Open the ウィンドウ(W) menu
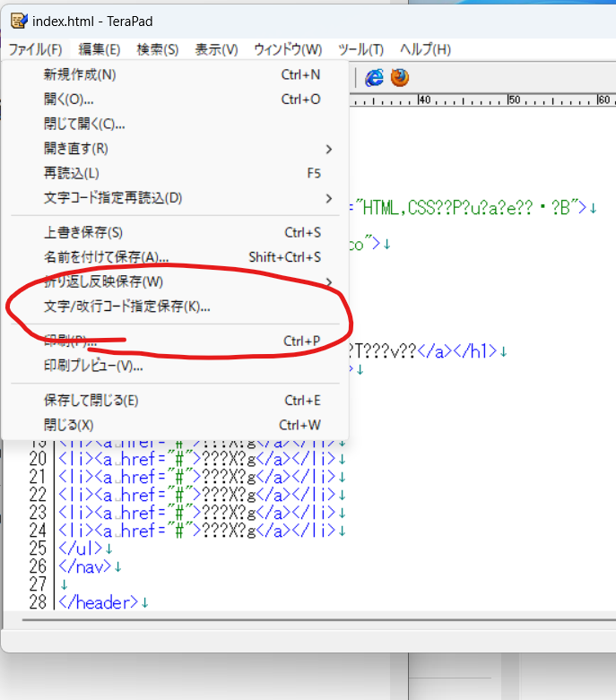 288,49
